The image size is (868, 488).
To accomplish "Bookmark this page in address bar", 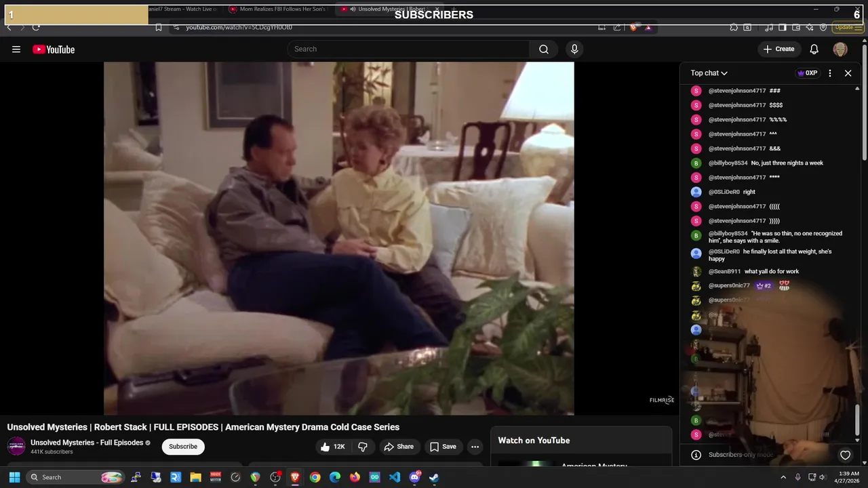I will [x=158, y=27].
